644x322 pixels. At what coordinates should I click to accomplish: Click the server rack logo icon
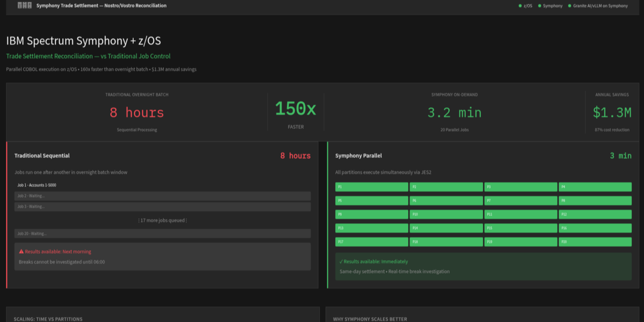25,5
